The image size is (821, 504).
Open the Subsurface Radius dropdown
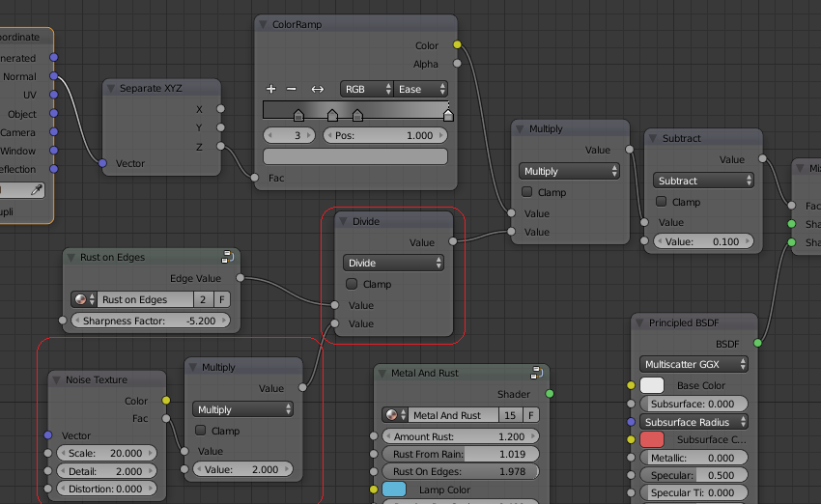click(x=694, y=422)
